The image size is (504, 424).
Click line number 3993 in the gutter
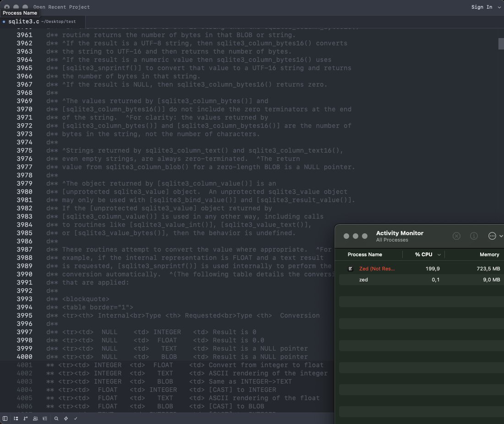coord(24,299)
